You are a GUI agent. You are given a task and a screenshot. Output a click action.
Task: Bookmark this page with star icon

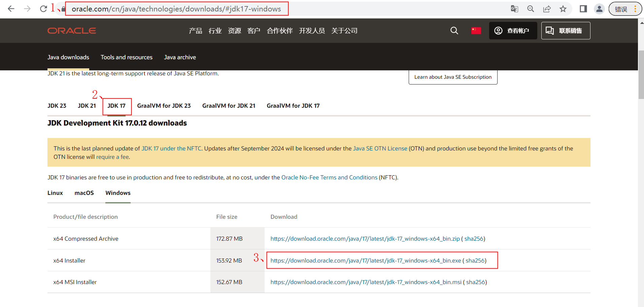(x=563, y=9)
